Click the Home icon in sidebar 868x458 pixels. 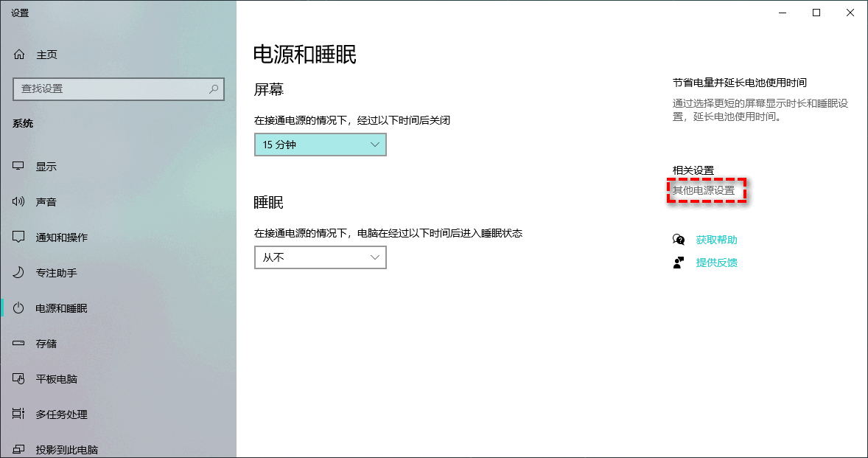point(19,55)
